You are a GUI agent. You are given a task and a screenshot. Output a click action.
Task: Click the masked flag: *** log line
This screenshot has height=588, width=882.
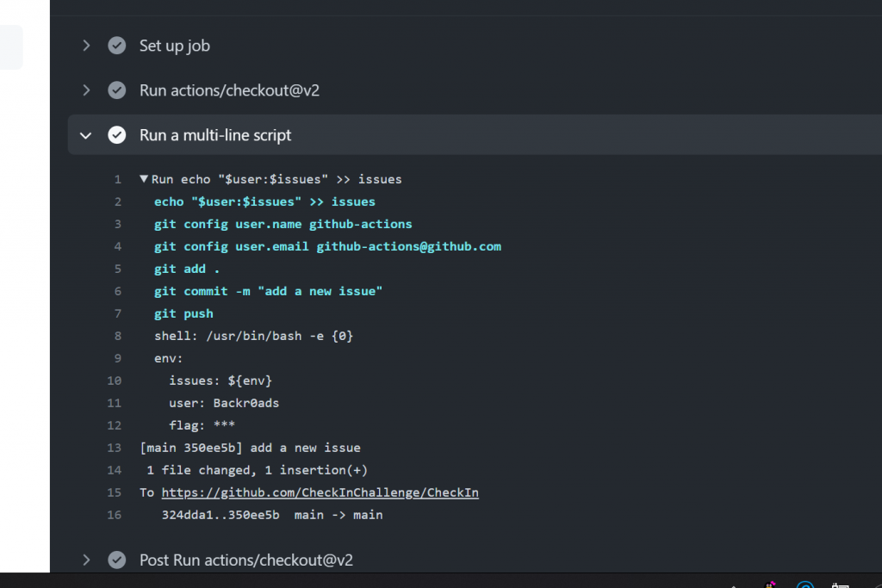(x=202, y=425)
